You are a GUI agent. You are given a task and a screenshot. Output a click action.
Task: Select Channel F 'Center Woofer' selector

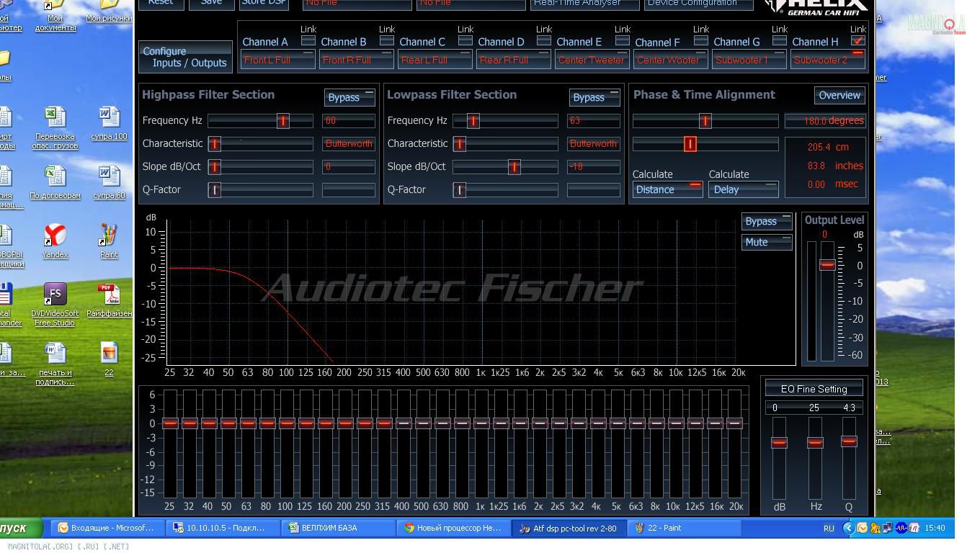(x=671, y=60)
